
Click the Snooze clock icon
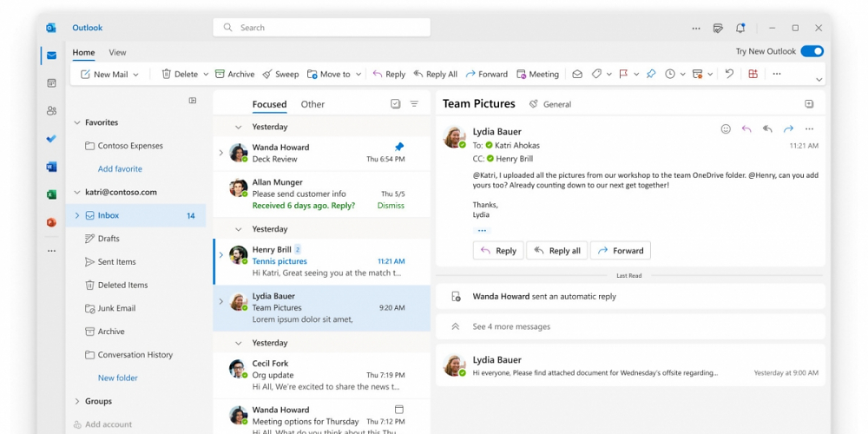tap(670, 74)
